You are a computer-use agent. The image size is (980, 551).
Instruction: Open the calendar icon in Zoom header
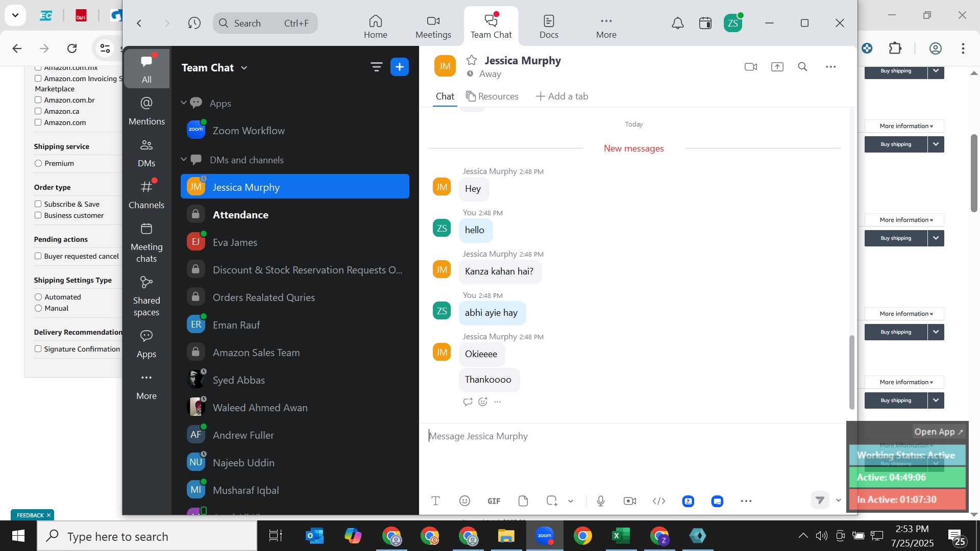click(705, 23)
